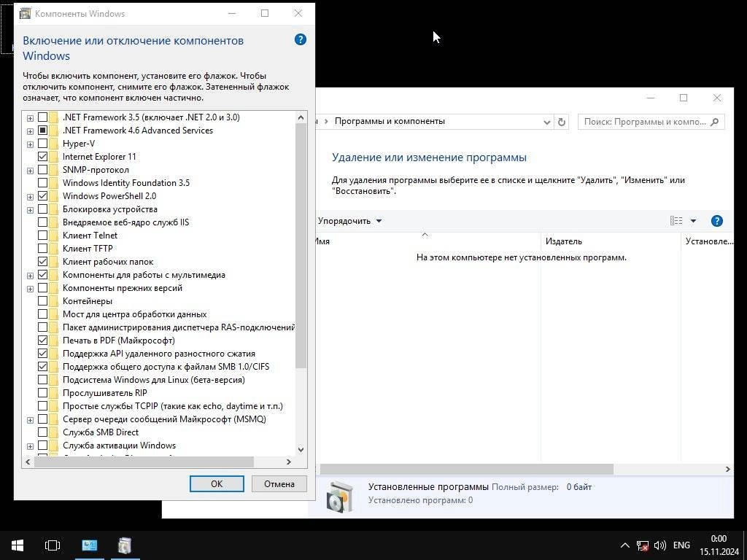Open the address bar history dropdown
Image resolution: width=747 pixels, height=560 pixels.
point(547,122)
